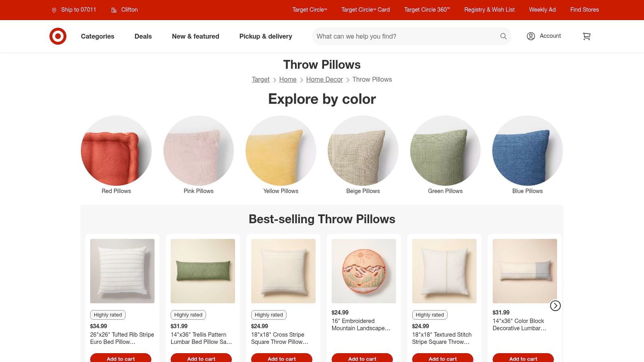Click the search magnifier icon
The width and height of the screenshot is (644, 362).
click(503, 36)
